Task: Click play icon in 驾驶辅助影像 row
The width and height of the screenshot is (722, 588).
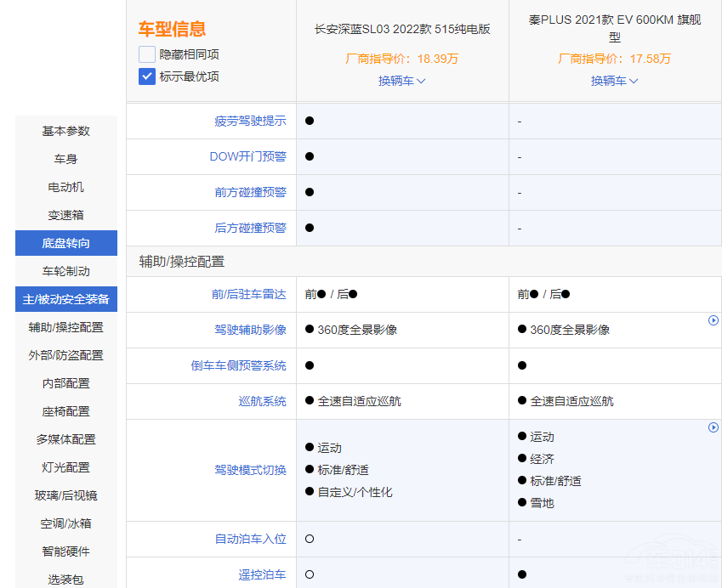Action: coord(713,320)
